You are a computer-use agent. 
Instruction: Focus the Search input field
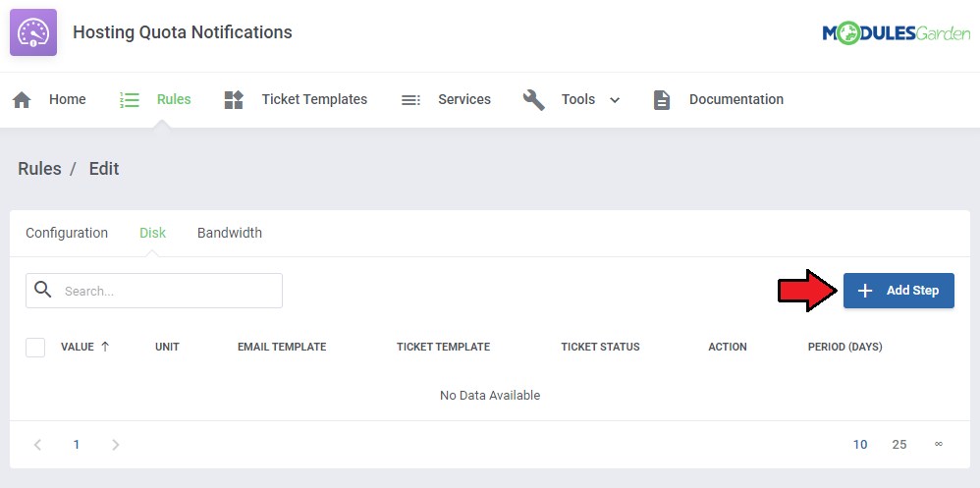[154, 291]
